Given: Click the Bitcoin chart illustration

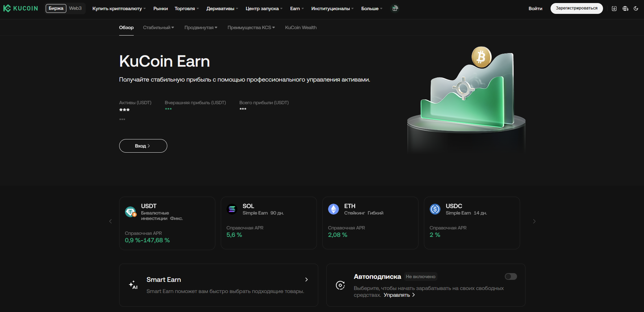Looking at the screenshot, I should click(466, 100).
